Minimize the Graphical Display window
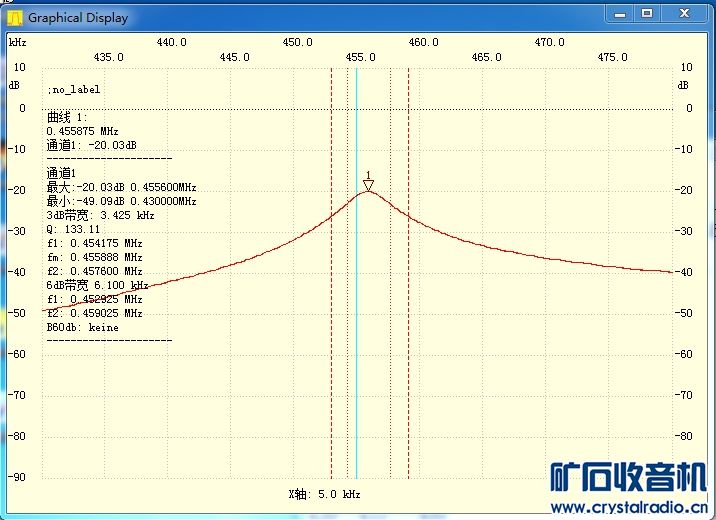 (x=620, y=14)
